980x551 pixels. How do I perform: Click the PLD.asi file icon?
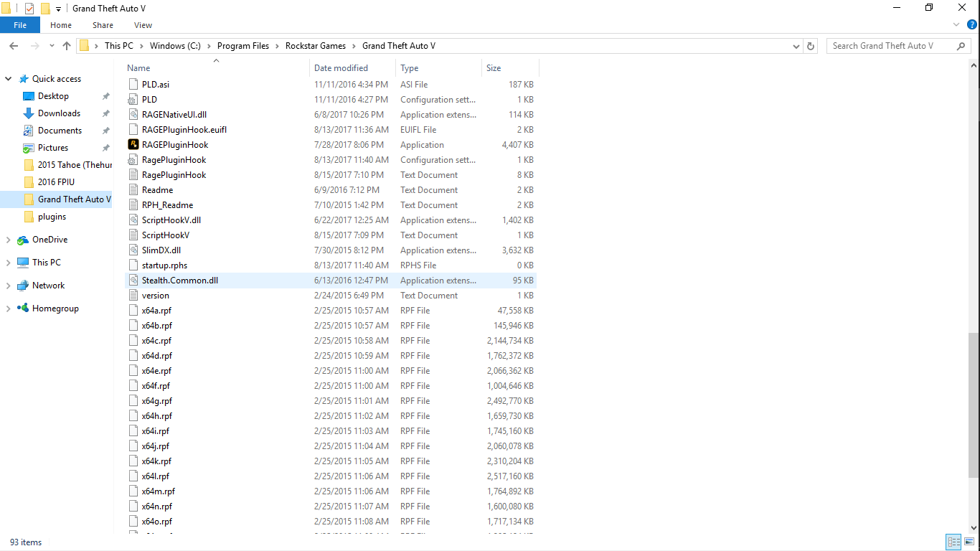coord(133,85)
